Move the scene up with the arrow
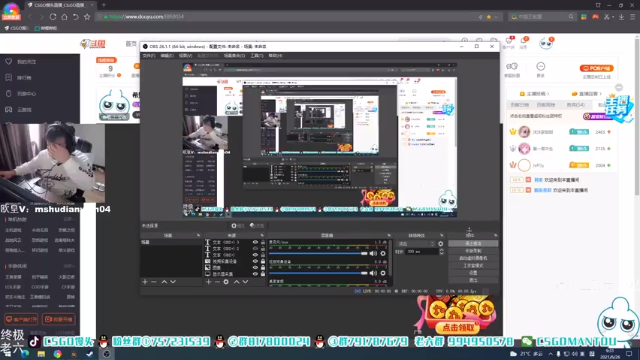Image resolution: width=640 pixels, height=360 pixels. pos(164,282)
